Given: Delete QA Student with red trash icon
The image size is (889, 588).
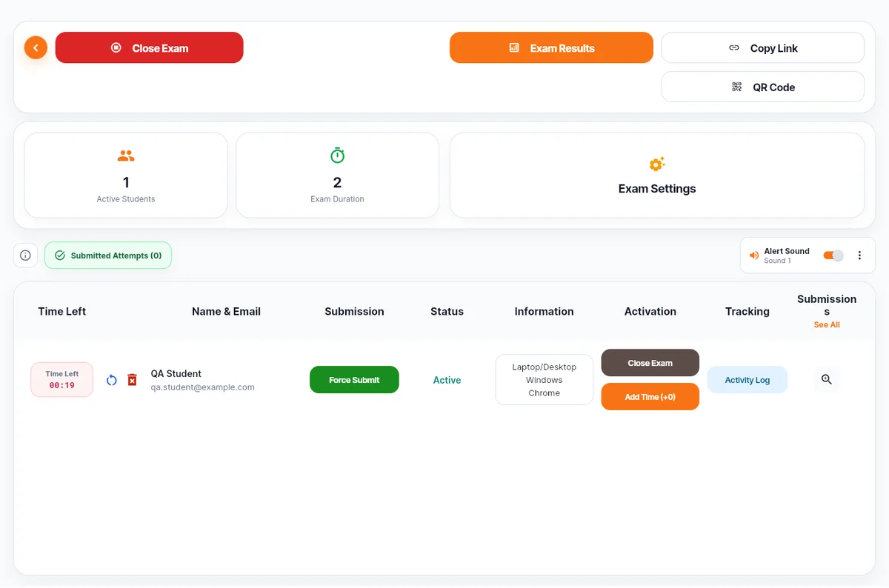Looking at the screenshot, I should click(132, 380).
